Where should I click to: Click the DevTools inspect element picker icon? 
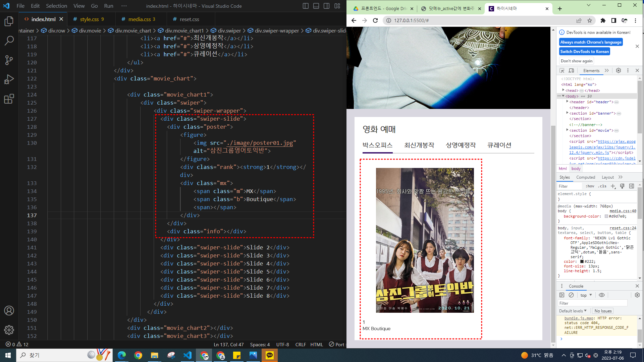pyautogui.click(x=562, y=70)
